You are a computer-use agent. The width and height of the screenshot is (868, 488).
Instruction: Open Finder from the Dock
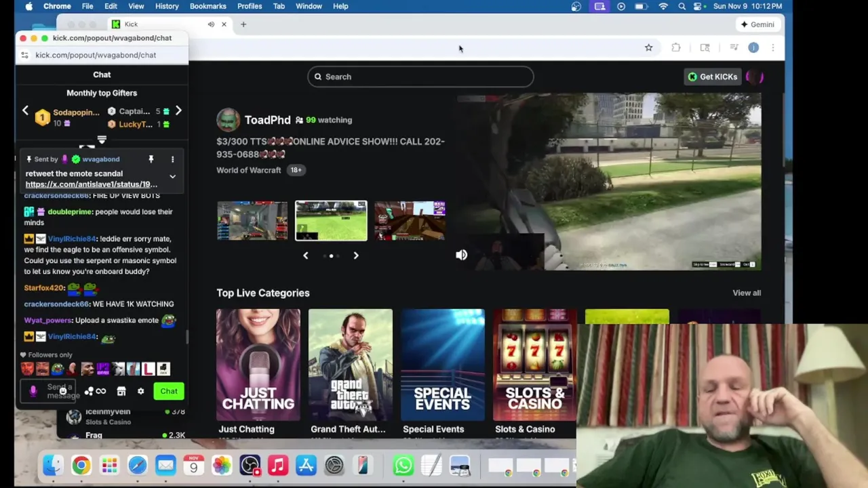(x=53, y=466)
